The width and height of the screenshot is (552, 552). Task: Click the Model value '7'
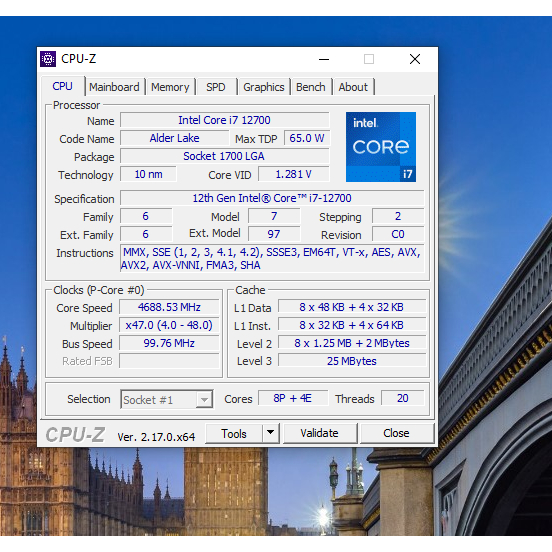pos(274,216)
